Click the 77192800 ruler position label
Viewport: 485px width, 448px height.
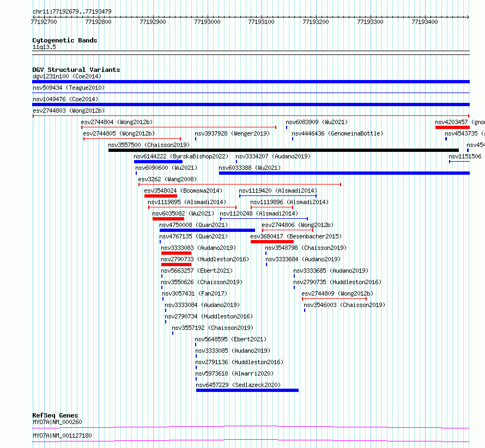point(98,22)
